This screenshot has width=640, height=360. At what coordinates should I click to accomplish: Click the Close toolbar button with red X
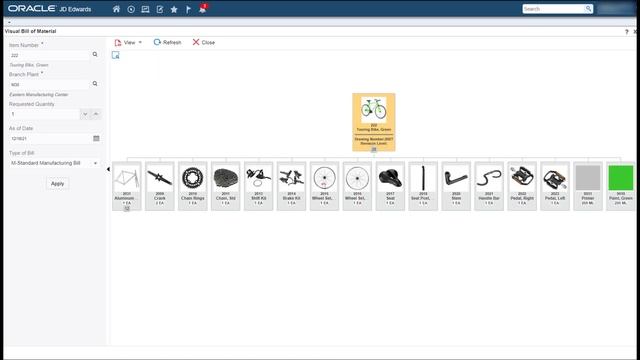(x=204, y=42)
